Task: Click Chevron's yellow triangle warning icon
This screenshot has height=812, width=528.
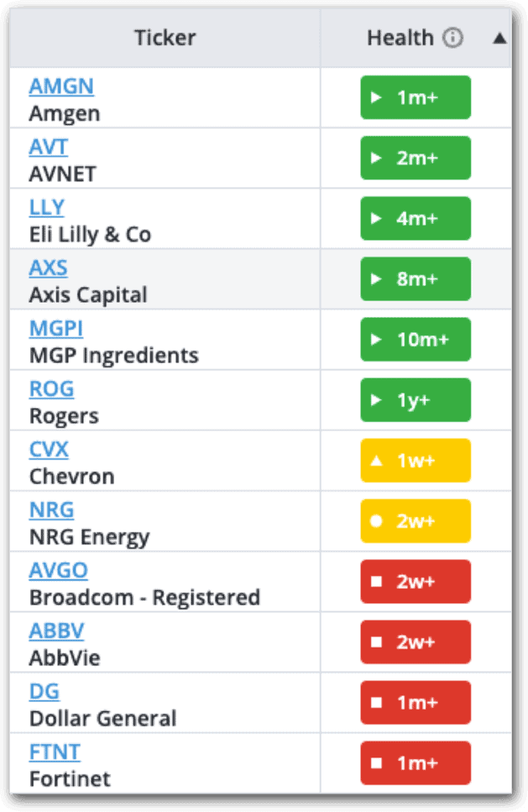Action: tap(377, 461)
